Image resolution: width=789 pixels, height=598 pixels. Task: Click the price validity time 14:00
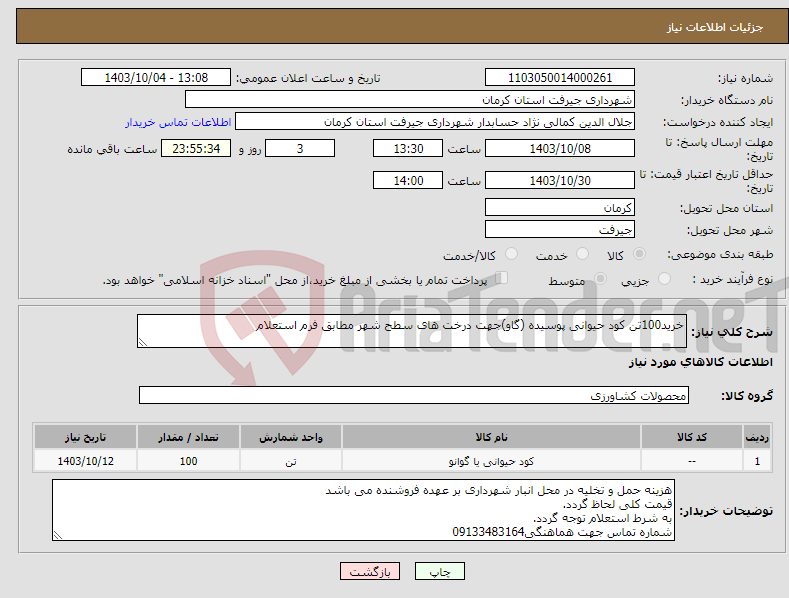pos(408,180)
